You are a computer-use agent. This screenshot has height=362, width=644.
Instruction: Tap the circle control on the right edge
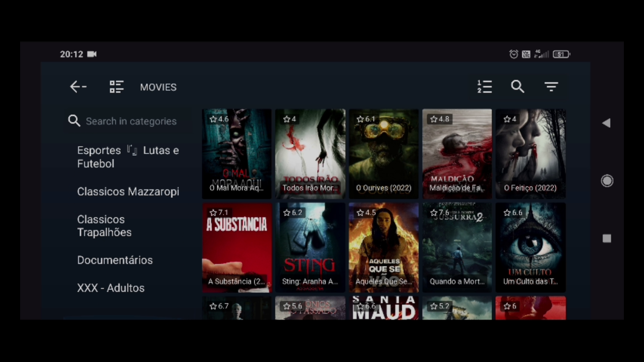click(607, 181)
